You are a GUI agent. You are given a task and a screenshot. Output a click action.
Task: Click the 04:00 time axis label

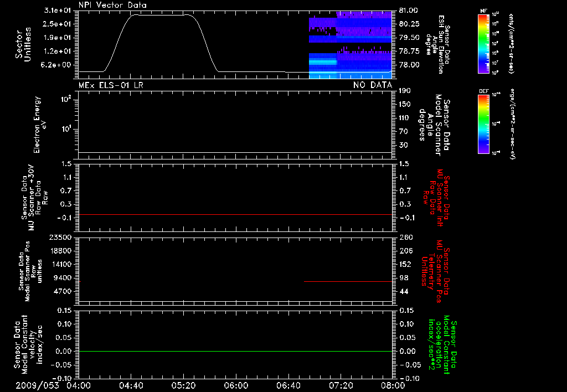[x=79, y=385]
